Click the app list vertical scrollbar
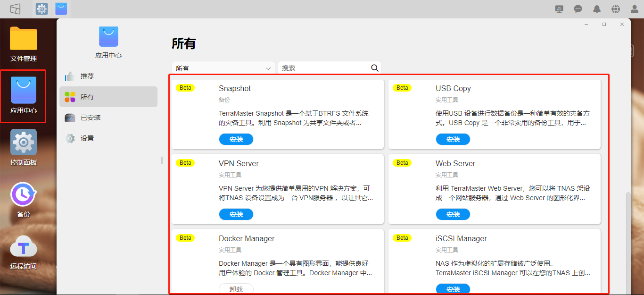The width and height of the screenshot is (644, 295). (x=628, y=243)
